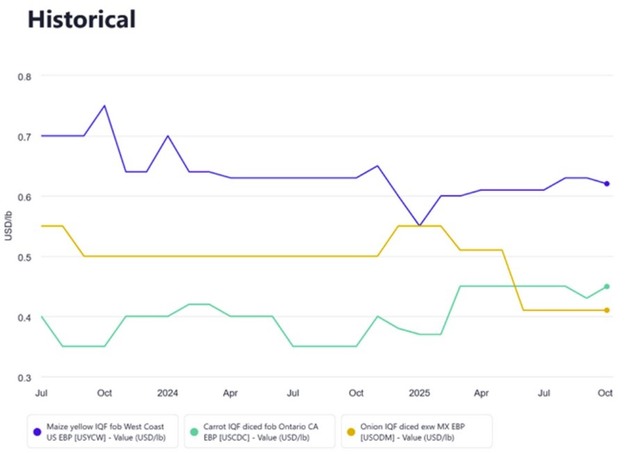Viewport: 626px width, 454px height.
Task: Click the 0.7 y-axis tick label
Action: click(x=24, y=136)
